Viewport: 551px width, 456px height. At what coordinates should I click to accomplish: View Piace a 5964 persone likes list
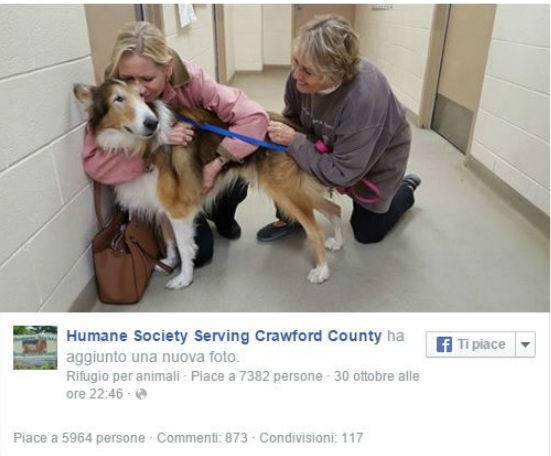click(79, 438)
